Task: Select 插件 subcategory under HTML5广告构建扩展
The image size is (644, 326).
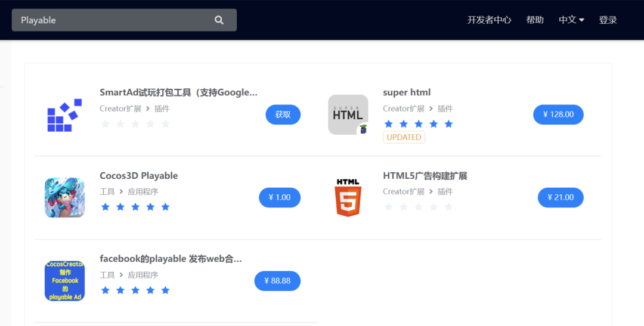Action: pos(445,192)
